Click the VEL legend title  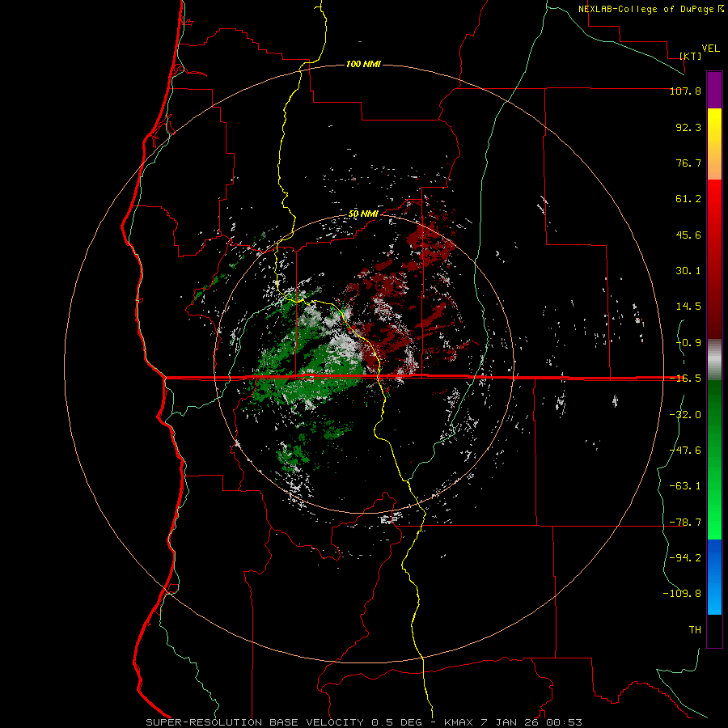pos(710,49)
